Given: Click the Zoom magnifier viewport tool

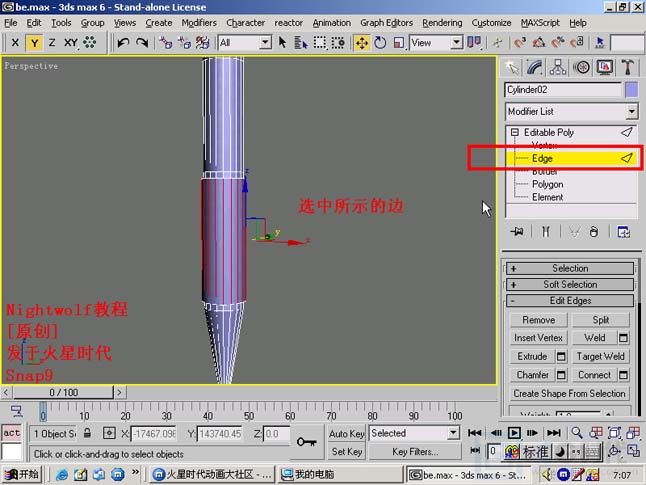Looking at the screenshot, I should (x=577, y=433).
